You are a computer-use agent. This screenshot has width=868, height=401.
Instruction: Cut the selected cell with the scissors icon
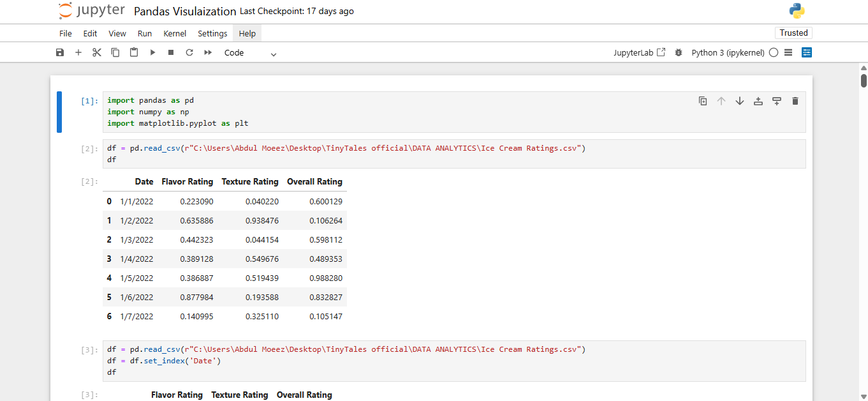click(x=97, y=52)
